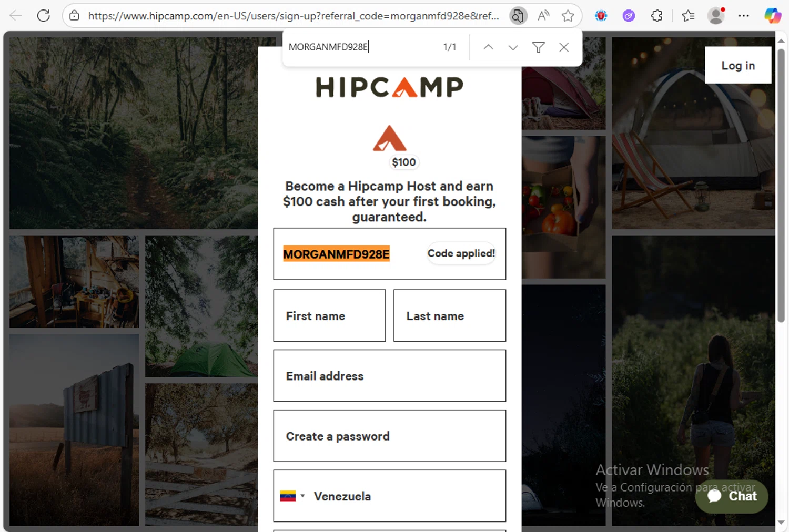
Task: Click the page vertical scrollbar
Action: (x=781, y=185)
